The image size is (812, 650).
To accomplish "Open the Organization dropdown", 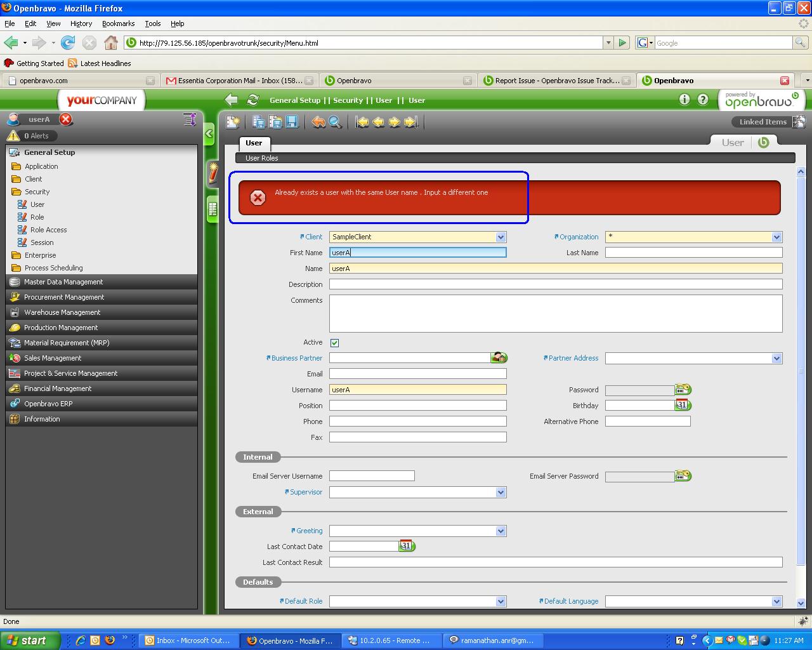I will click(x=777, y=237).
